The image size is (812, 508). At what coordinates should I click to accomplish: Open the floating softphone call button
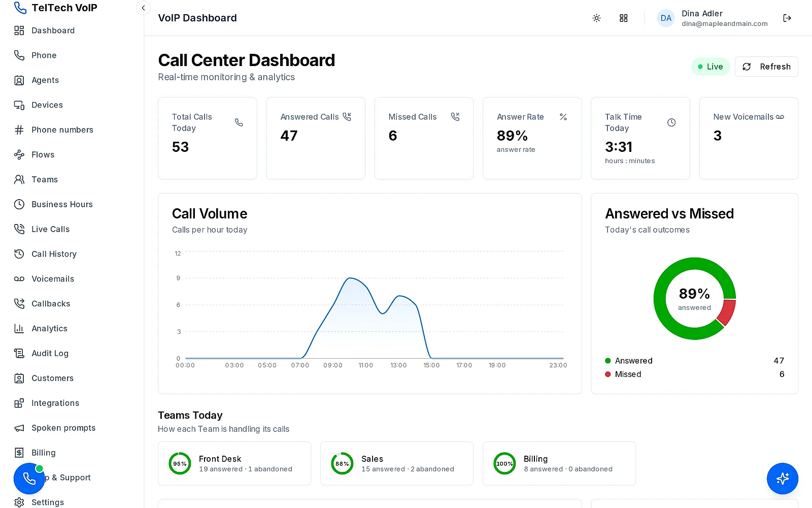pyautogui.click(x=29, y=479)
